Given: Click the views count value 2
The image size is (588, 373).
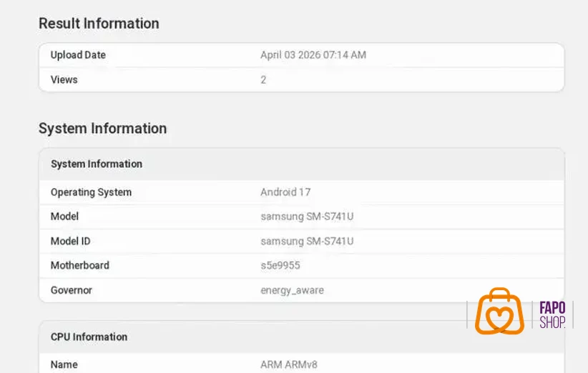Looking at the screenshot, I should tap(263, 80).
